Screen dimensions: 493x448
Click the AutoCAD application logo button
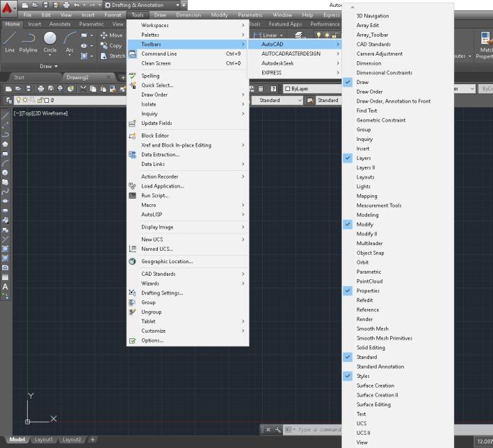[8, 8]
